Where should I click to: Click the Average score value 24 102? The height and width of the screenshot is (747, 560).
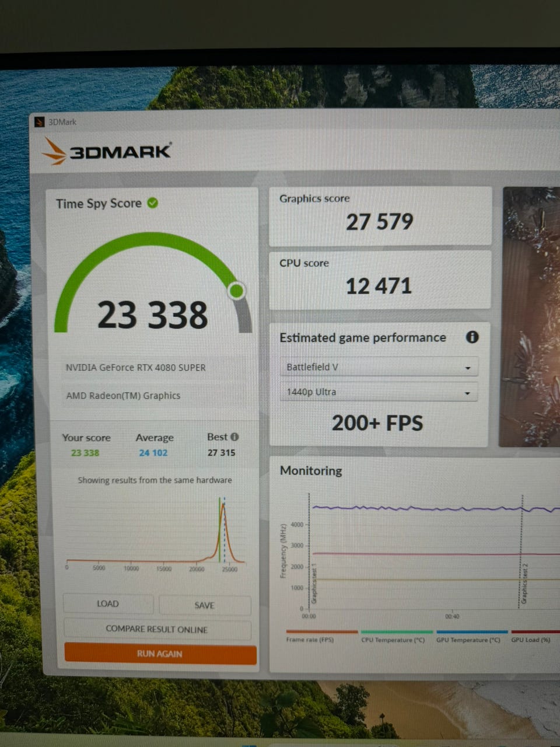pyautogui.click(x=153, y=453)
